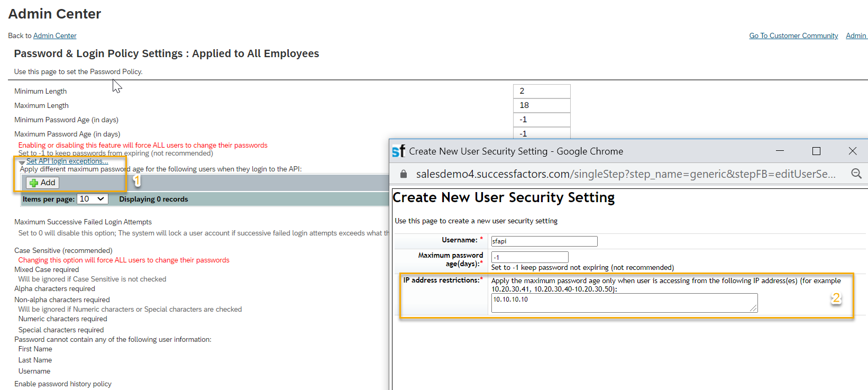Click 'Maximum Successive Failed Login Attempts' label

83,222
